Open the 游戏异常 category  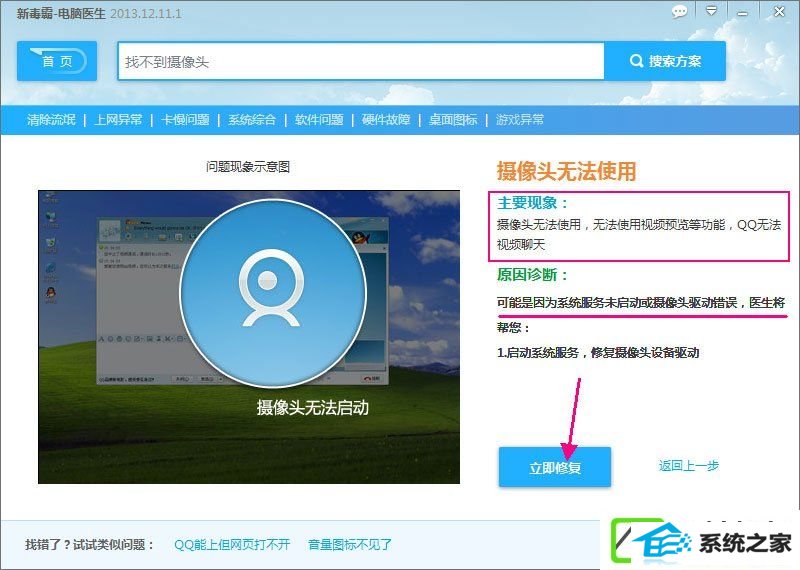(520, 120)
